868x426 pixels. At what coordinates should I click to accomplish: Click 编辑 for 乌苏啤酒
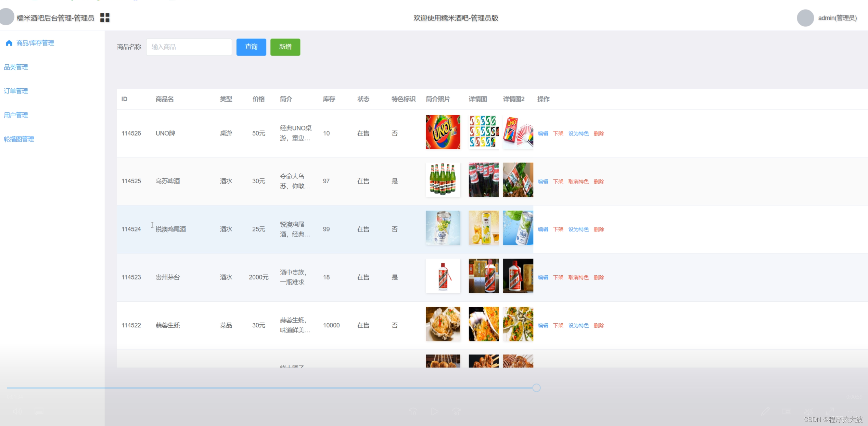point(543,181)
